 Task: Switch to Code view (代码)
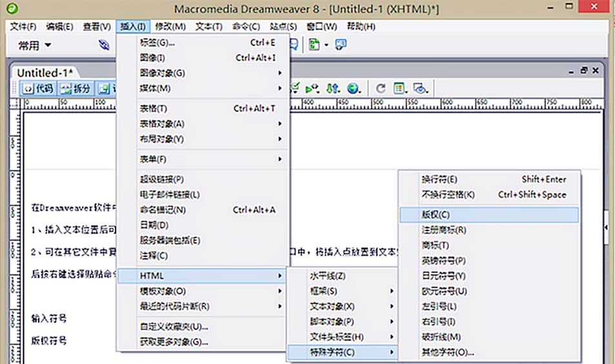pos(37,88)
